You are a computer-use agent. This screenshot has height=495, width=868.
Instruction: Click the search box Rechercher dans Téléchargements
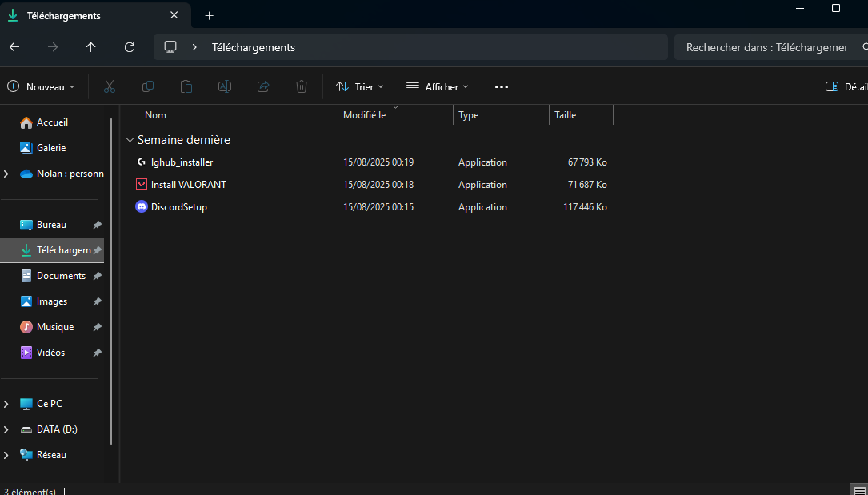[x=766, y=47]
